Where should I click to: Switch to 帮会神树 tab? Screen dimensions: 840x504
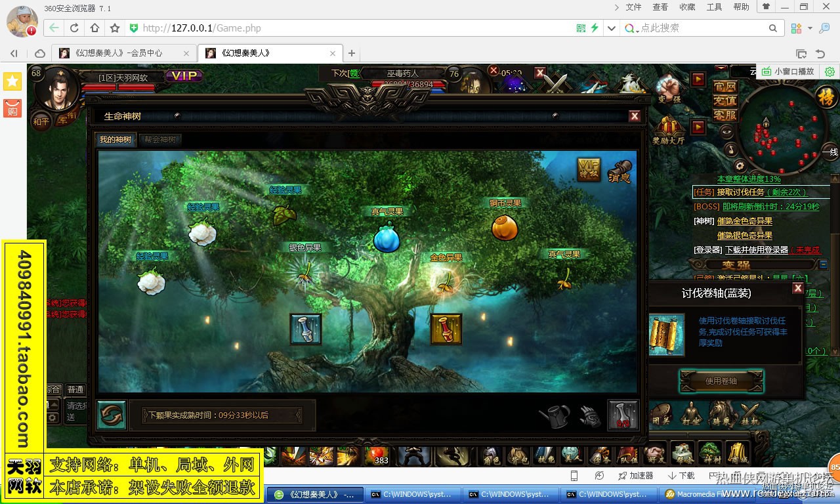(161, 140)
